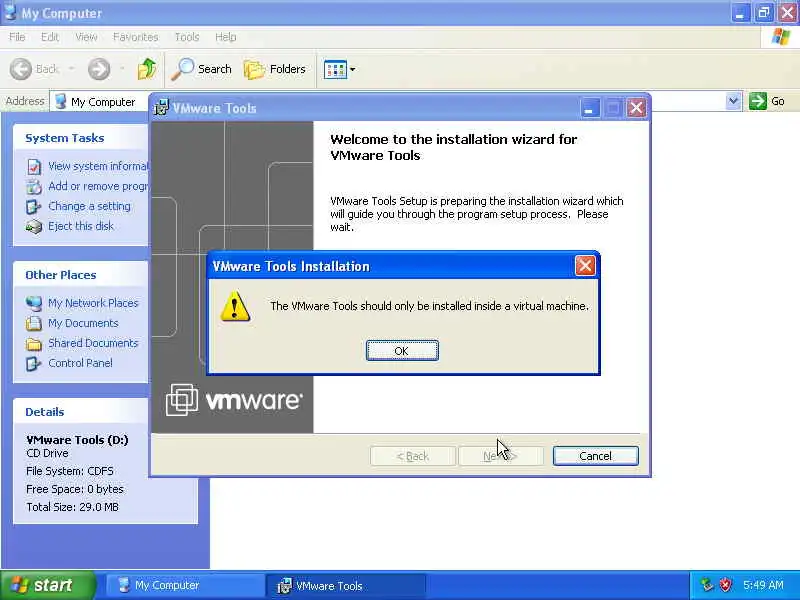Go up one folder level
The image size is (800, 600).
pos(147,69)
